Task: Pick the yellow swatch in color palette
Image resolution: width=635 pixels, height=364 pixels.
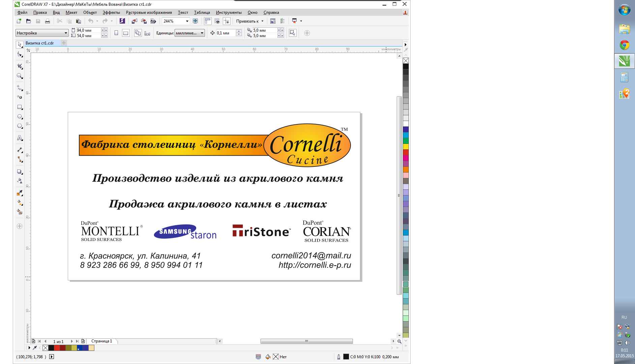Action: (x=406, y=147)
